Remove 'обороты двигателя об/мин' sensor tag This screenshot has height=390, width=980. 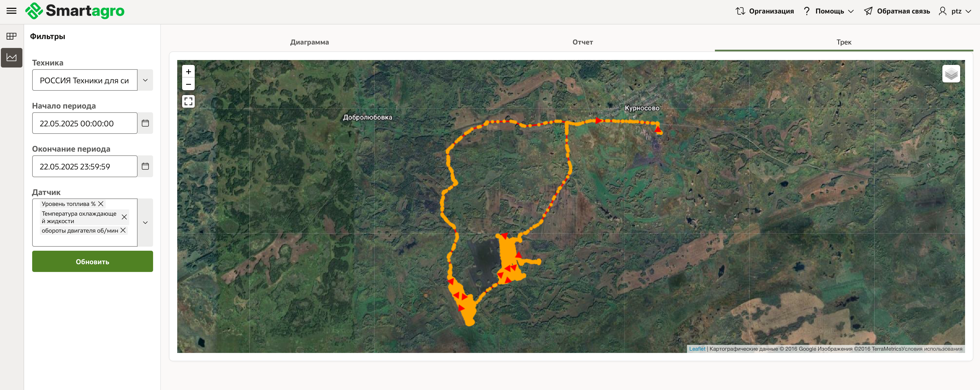click(x=123, y=231)
